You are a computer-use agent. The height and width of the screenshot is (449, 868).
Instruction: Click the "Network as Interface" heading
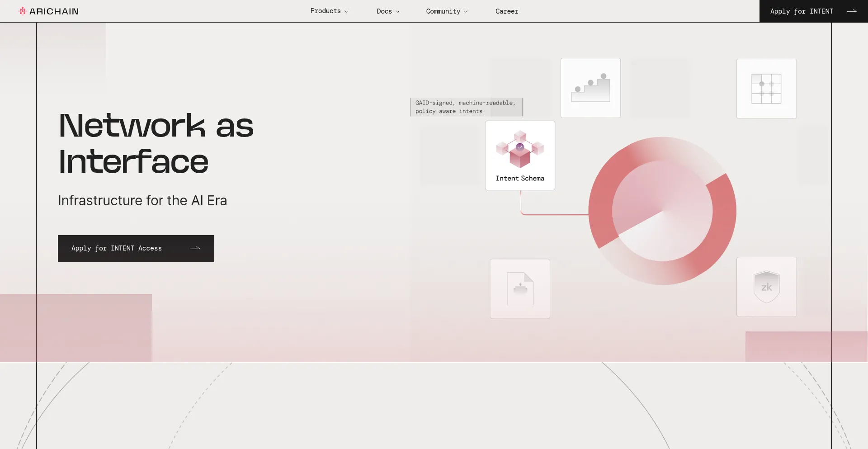[156, 143]
